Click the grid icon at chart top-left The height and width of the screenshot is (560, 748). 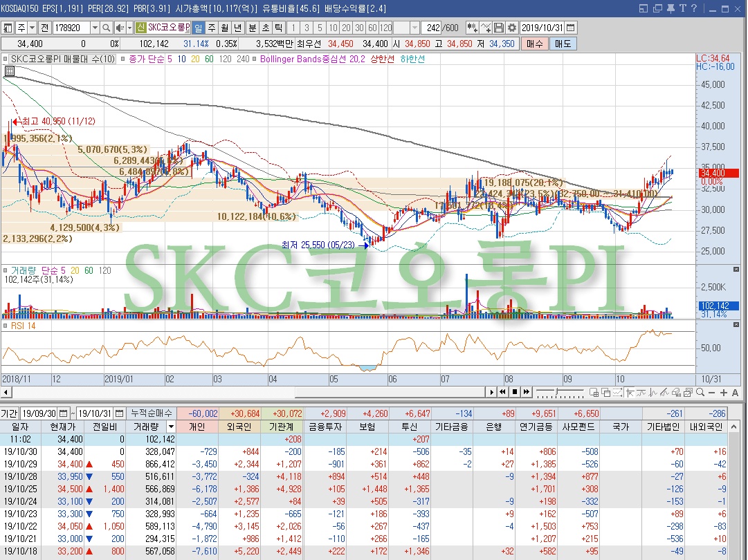click(9, 71)
